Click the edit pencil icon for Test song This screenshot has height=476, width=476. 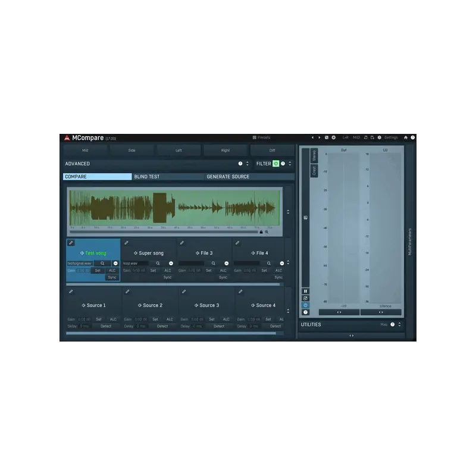(71, 243)
